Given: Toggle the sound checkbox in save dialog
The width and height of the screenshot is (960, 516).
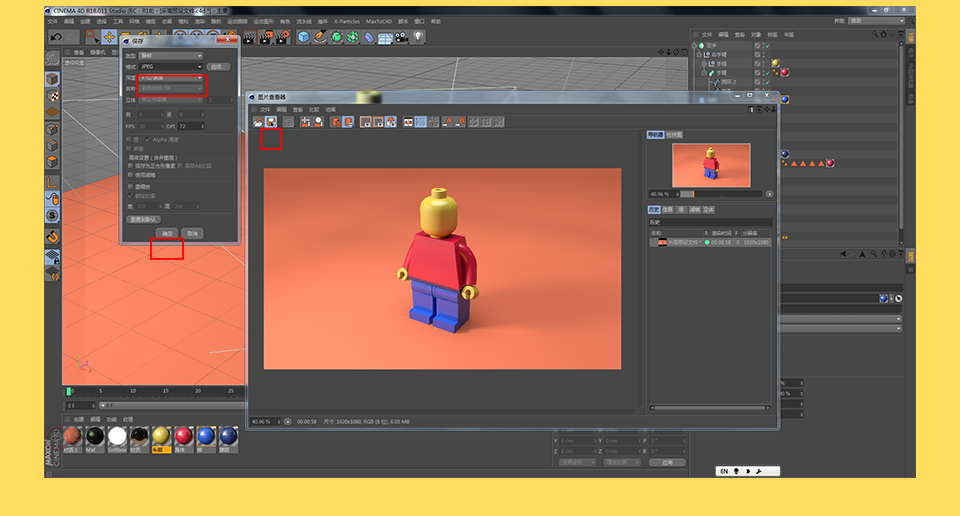Looking at the screenshot, I should tap(129, 148).
